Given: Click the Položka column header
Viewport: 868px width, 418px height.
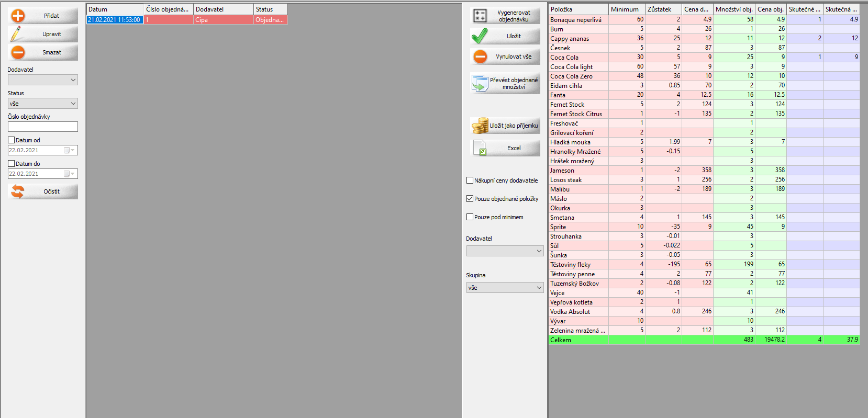Looking at the screenshot, I should 578,9.
